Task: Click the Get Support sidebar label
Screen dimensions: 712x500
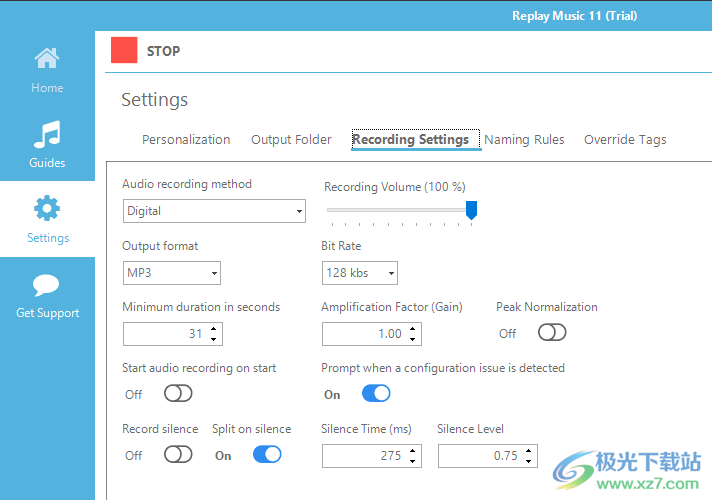Action: pos(48,313)
